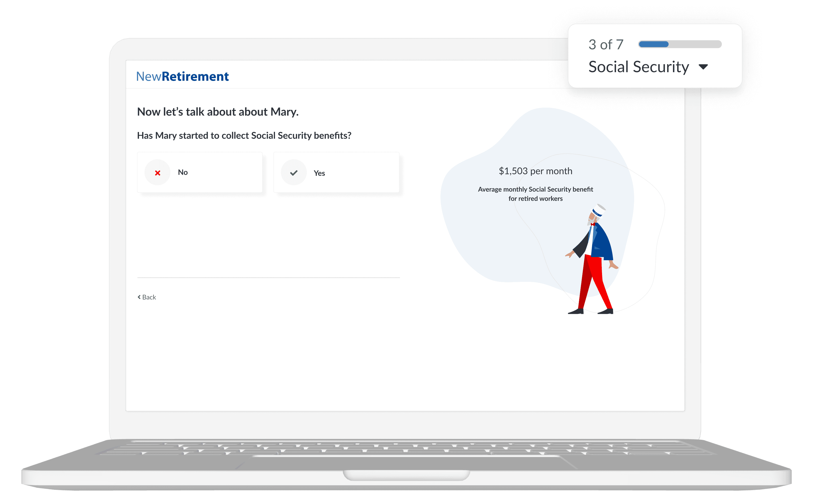The image size is (813, 504).
Task: Click the $1,503 per month statistic
Action: [x=535, y=171]
